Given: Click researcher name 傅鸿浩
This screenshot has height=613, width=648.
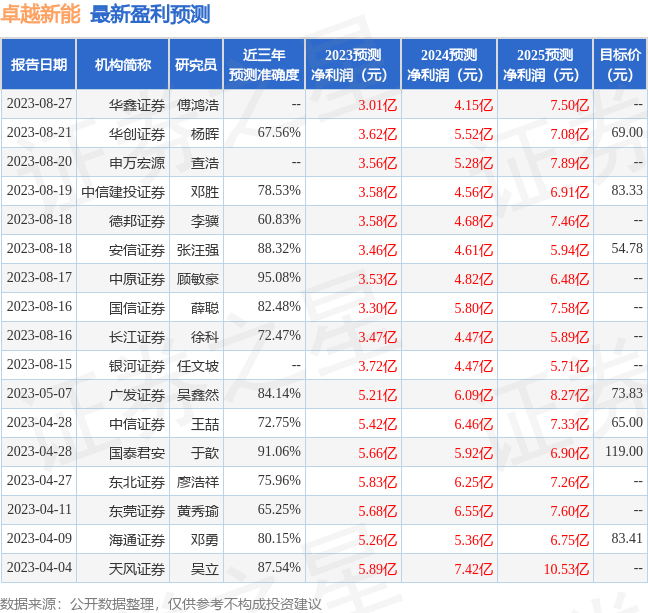Looking at the screenshot, I should 198,105.
